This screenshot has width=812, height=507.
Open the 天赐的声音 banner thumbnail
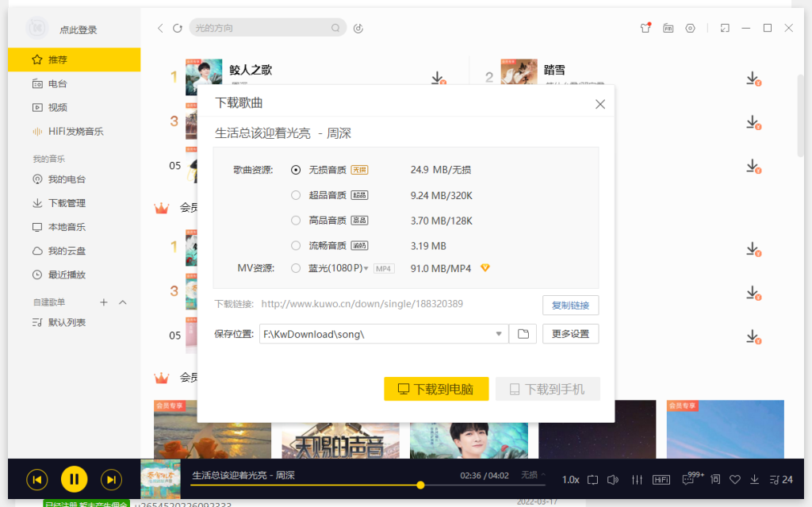click(x=340, y=440)
